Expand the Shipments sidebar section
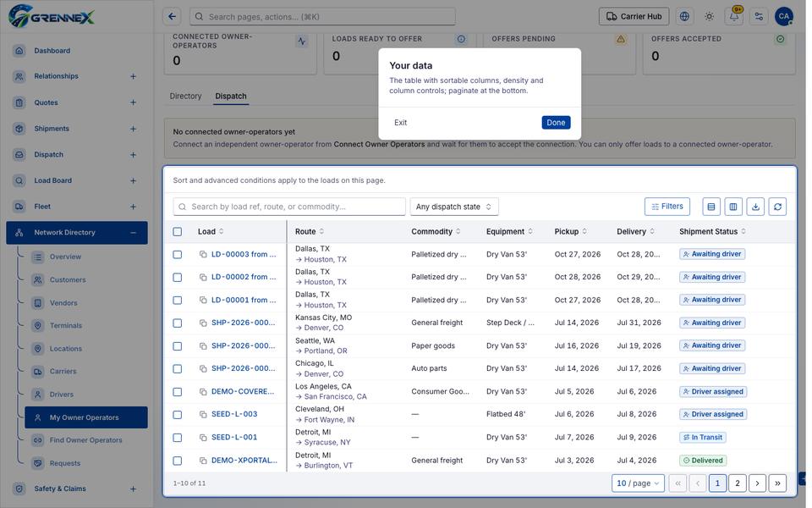 pyautogui.click(x=133, y=129)
